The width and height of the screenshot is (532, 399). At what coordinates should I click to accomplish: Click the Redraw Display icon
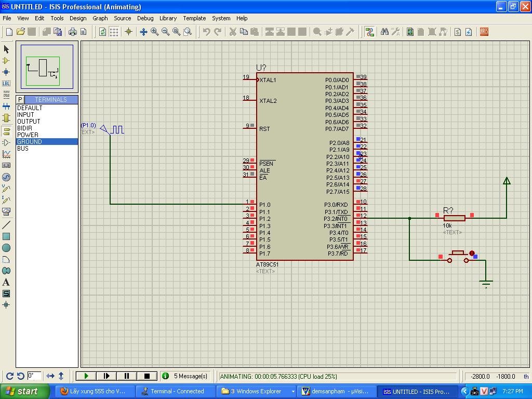[x=102, y=32]
